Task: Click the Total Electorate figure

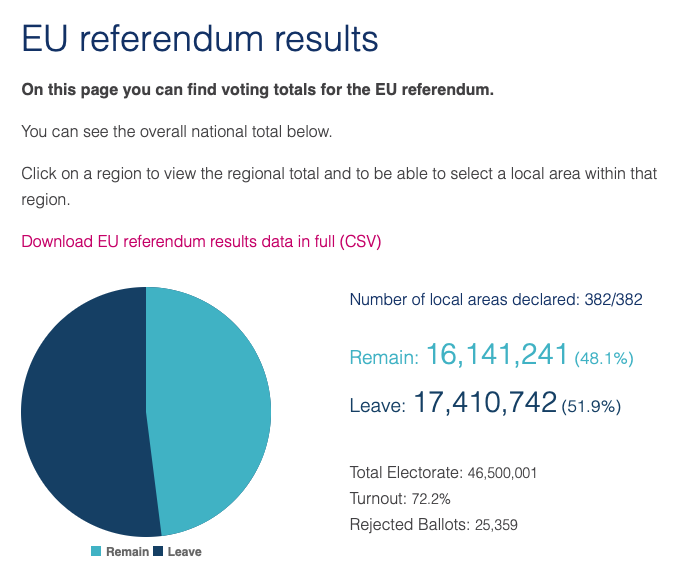Action: 501,473
